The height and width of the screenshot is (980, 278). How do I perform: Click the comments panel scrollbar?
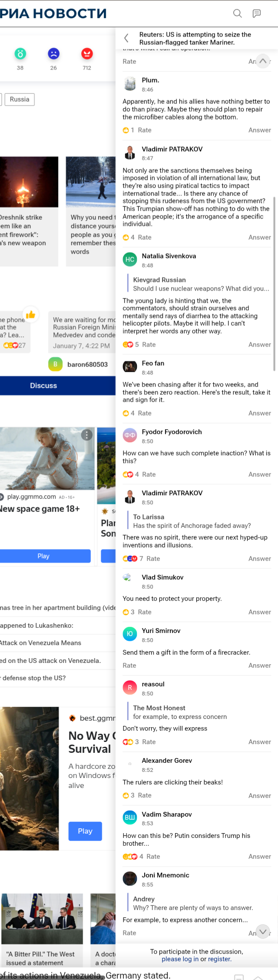(274, 284)
